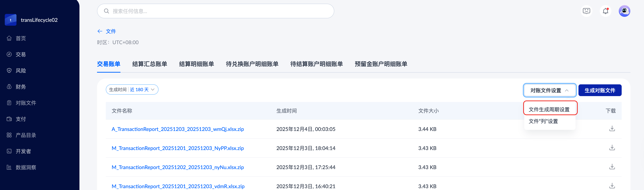This screenshot has height=190, width=644.
Task: Switch to the 待兑换账户明细账单 tab
Action: pyautogui.click(x=252, y=64)
